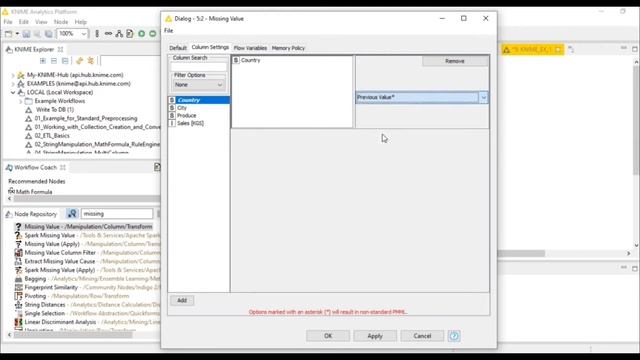Image resolution: width=640 pixels, height=360 pixels.
Task: Click the String Distances node icon
Action: 18,304
